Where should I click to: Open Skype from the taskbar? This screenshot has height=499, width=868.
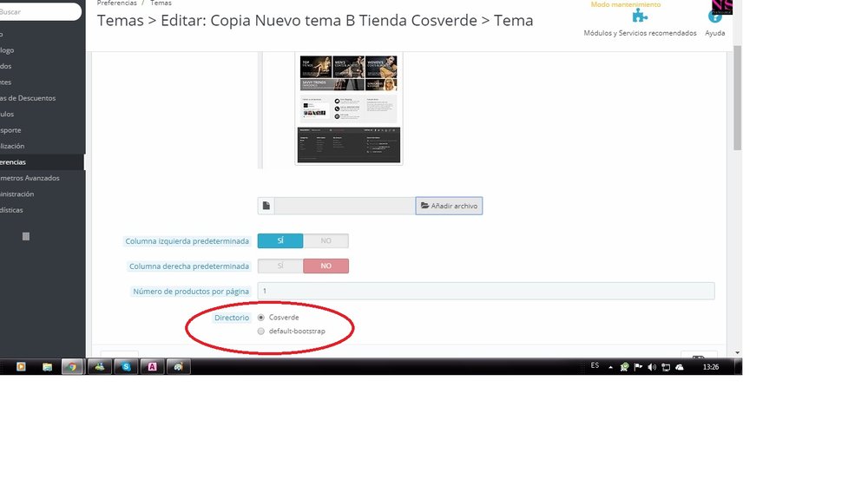[x=126, y=367]
